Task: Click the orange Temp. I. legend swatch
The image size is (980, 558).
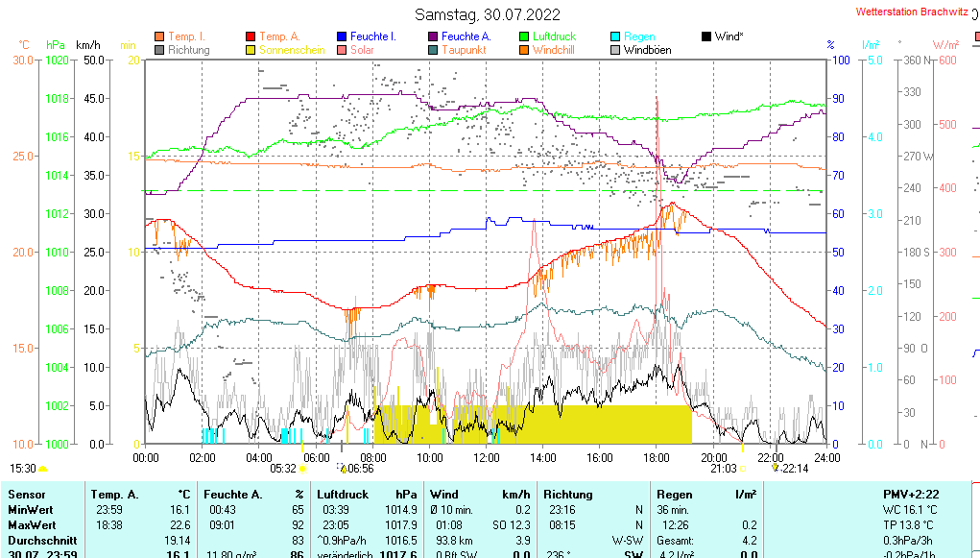Action: pos(159,36)
